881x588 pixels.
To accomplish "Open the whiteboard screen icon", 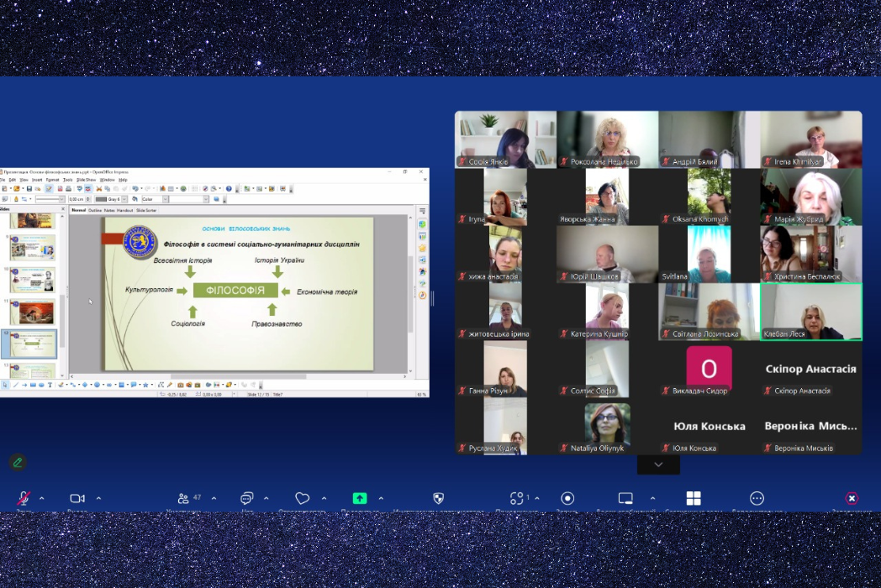I will coord(625,498).
